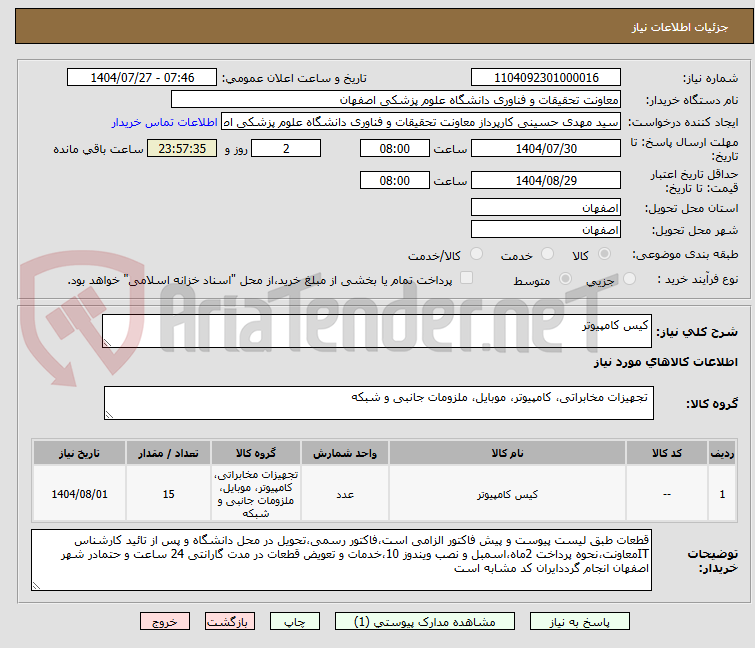Click the تاریخ نیاز column header

click(79, 453)
